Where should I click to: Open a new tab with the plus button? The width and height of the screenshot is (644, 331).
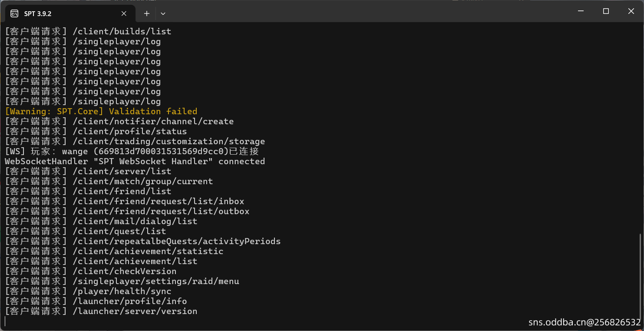tap(147, 13)
